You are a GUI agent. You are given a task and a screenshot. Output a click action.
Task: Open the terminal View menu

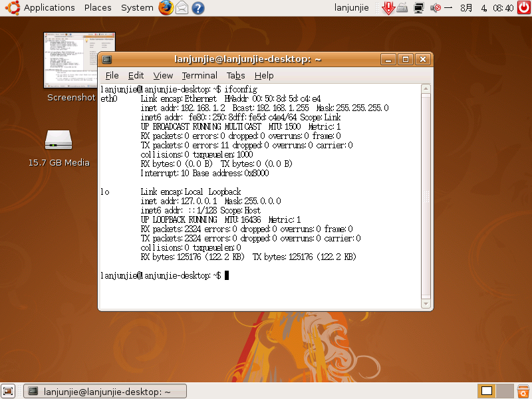163,75
